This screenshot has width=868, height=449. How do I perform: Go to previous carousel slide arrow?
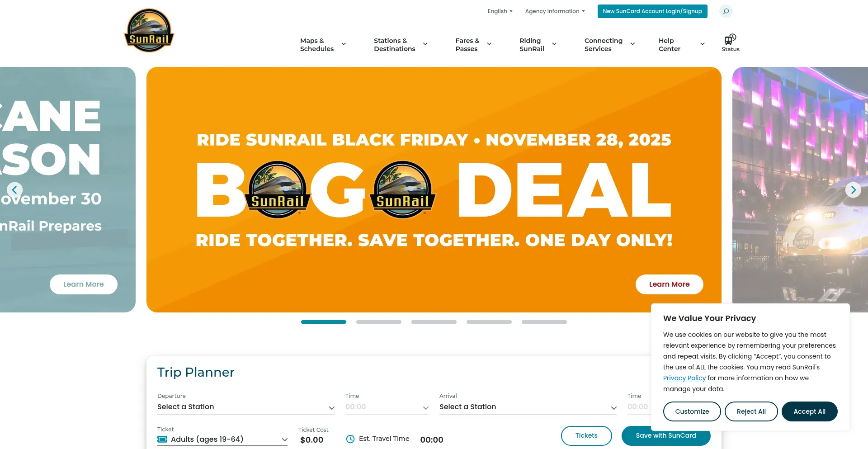pos(14,190)
